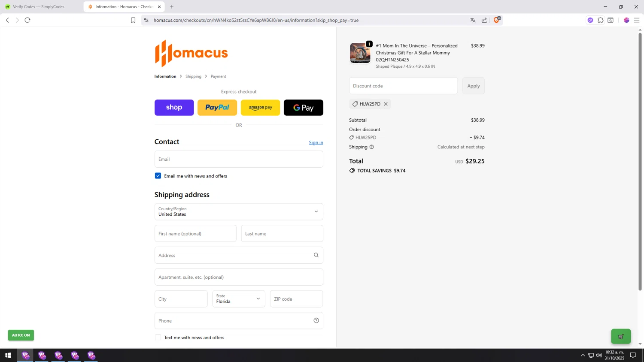This screenshot has height=362, width=644.
Task: Click the notification center icon
Action: point(633,355)
